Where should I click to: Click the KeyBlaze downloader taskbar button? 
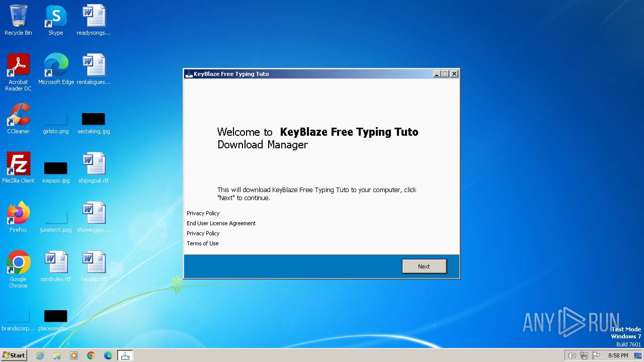(x=125, y=355)
